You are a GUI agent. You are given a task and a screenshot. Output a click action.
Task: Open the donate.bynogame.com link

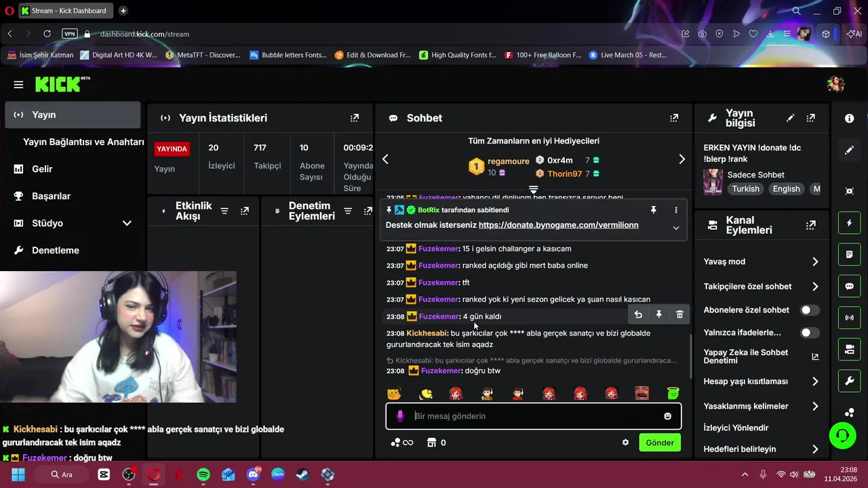pyautogui.click(x=558, y=225)
